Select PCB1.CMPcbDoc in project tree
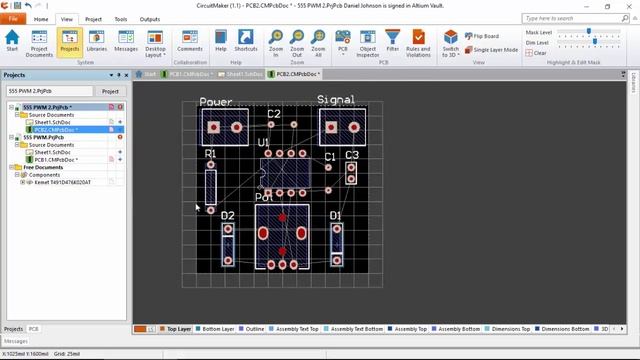 point(56,160)
